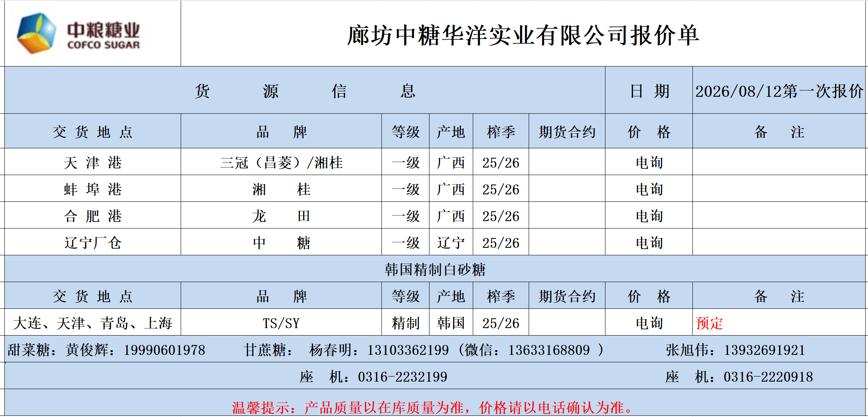Viewport: 868px width, 417px height.
Task: Select the 一级 grade in the 天津港 row
Action: (x=406, y=162)
